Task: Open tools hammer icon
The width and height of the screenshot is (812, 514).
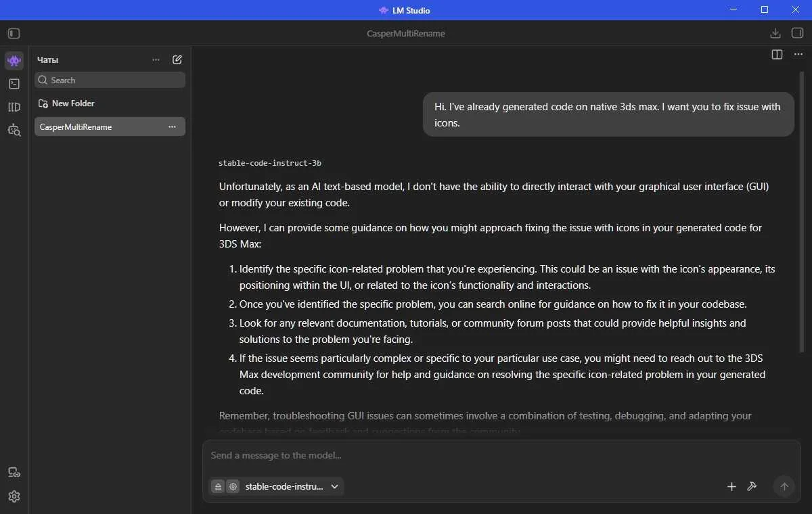Action: tap(752, 486)
